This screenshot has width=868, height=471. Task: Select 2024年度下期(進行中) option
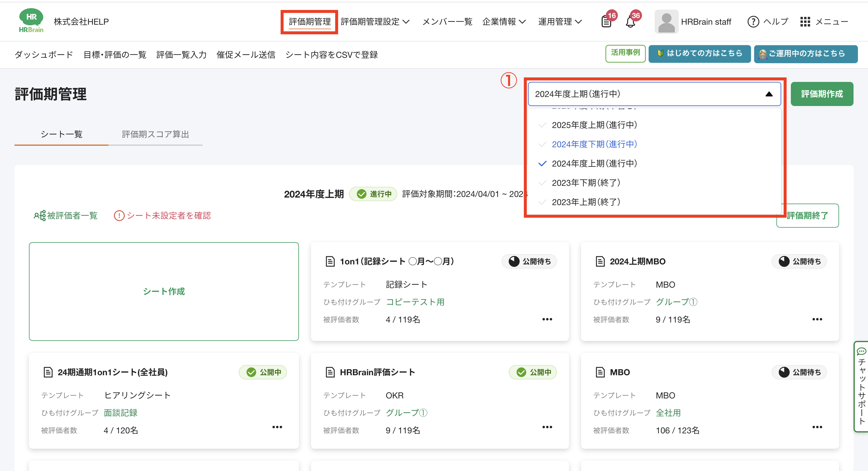[594, 144]
